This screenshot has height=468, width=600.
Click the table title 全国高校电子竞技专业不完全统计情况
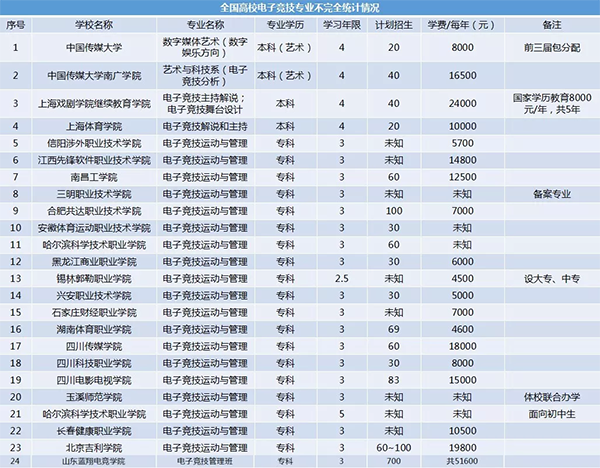(x=300, y=7)
